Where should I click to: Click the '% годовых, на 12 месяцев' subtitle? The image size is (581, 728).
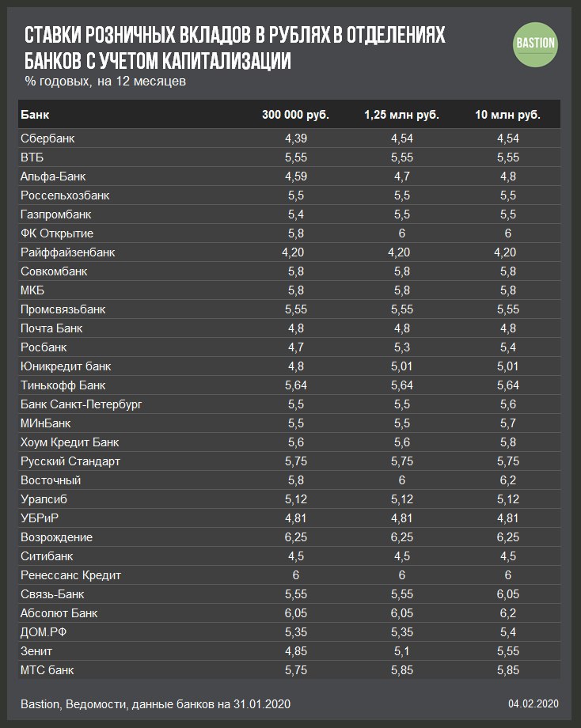pyautogui.click(x=105, y=82)
